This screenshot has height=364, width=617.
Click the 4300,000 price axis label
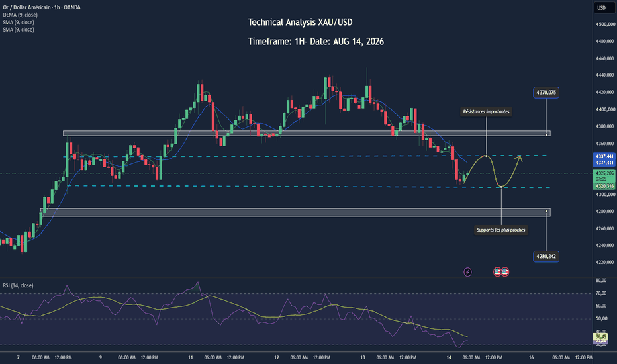coord(605,195)
